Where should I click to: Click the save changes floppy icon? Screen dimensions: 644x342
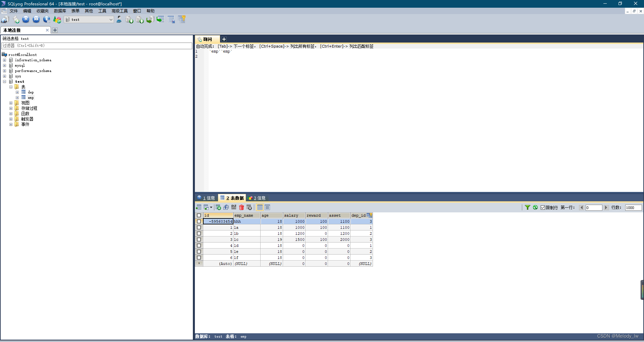[x=234, y=207]
